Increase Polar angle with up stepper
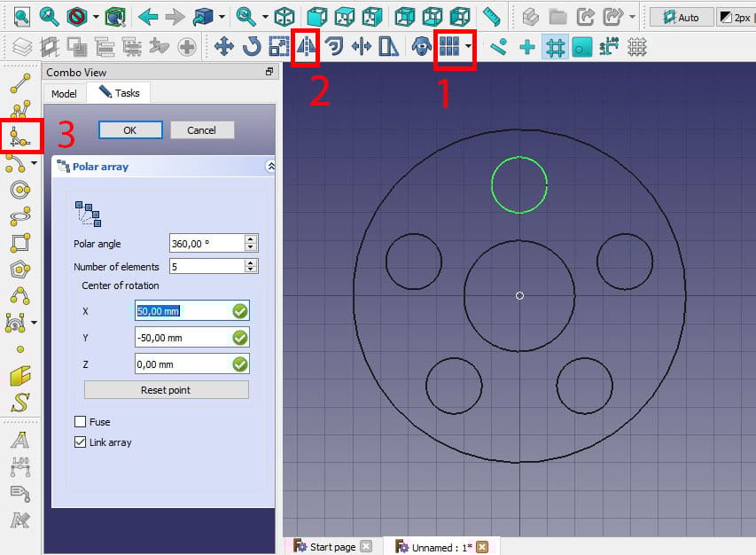 [250, 239]
